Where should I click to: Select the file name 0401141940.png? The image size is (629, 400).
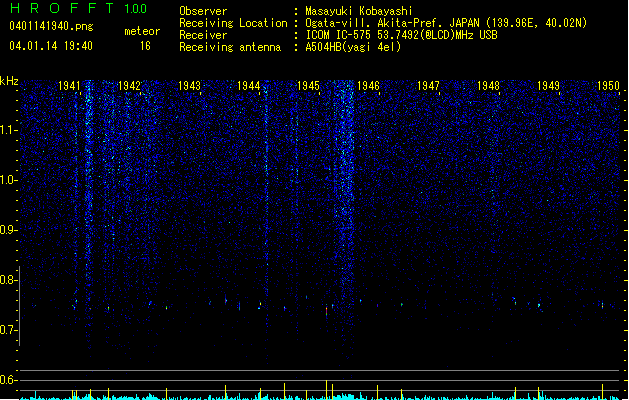(51, 26)
